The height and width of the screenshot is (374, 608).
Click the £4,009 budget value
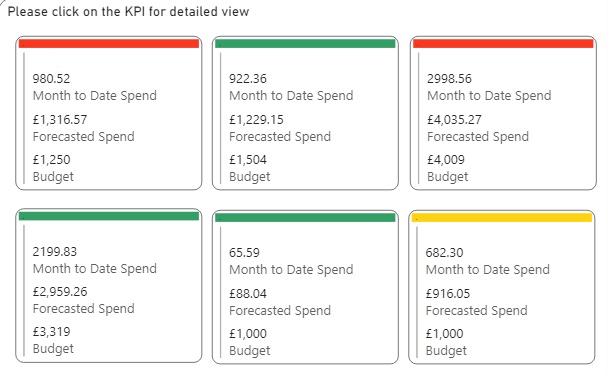click(x=446, y=160)
